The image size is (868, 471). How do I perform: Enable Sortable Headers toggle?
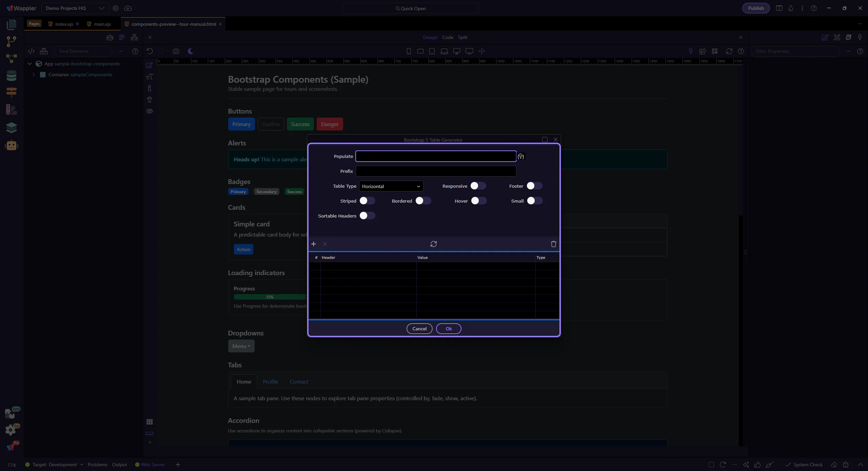[367, 216]
